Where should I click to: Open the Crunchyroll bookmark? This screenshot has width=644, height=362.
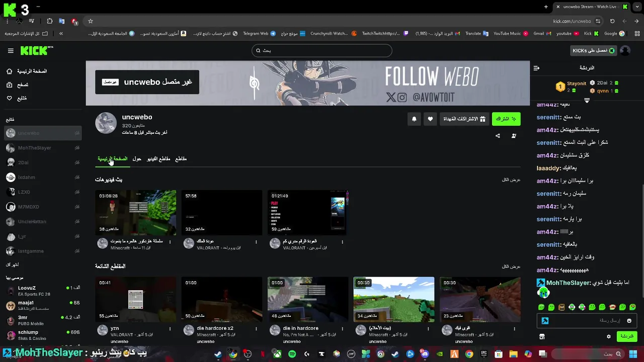(x=333, y=34)
